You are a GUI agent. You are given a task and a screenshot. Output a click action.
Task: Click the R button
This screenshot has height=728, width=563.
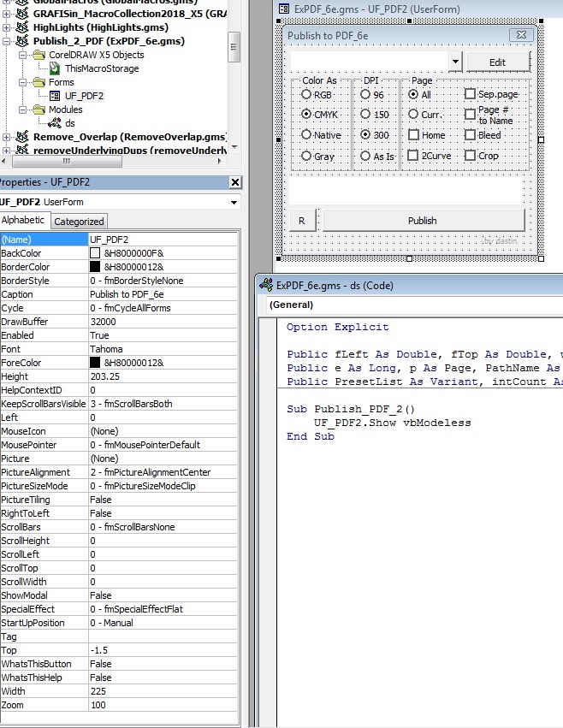point(302,220)
